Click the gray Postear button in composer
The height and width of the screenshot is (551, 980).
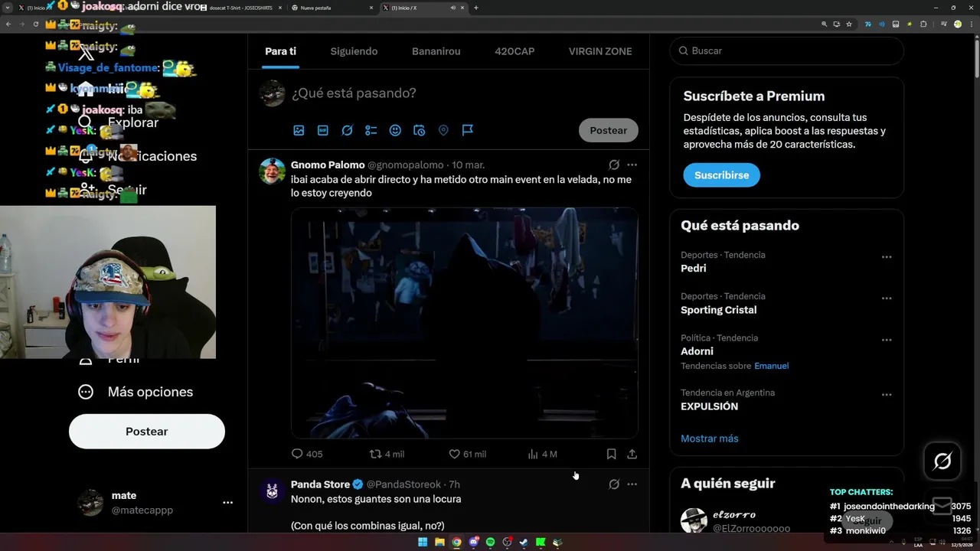click(609, 130)
